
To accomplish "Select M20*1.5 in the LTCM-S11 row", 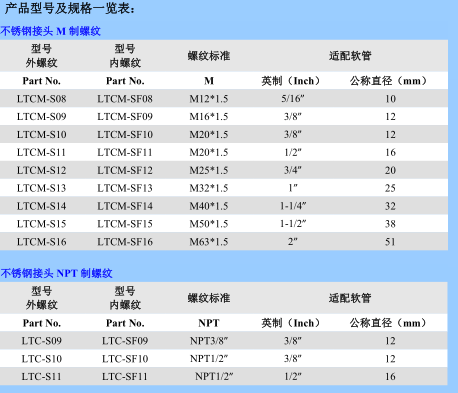I will pos(209,152).
